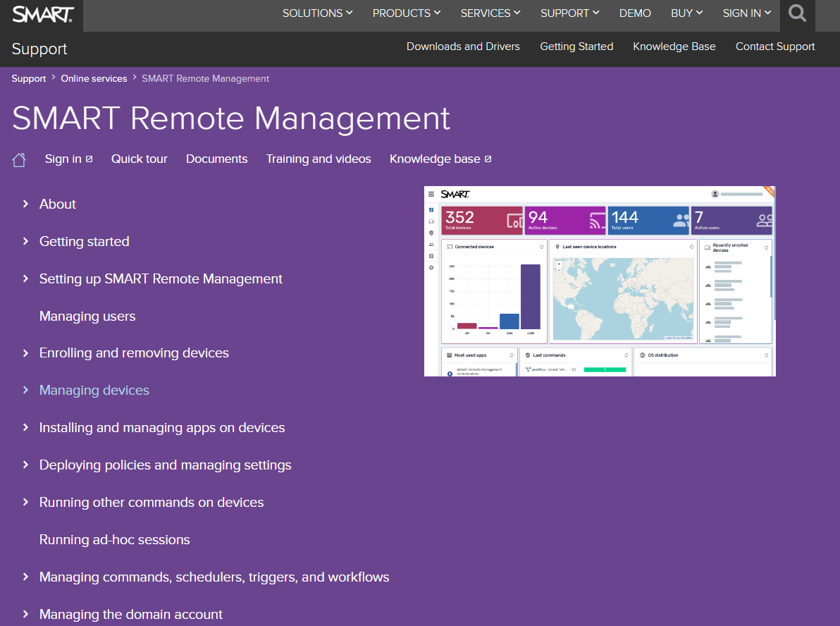Click the SMART logo
The height and width of the screenshot is (626, 840).
pos(42,13)
